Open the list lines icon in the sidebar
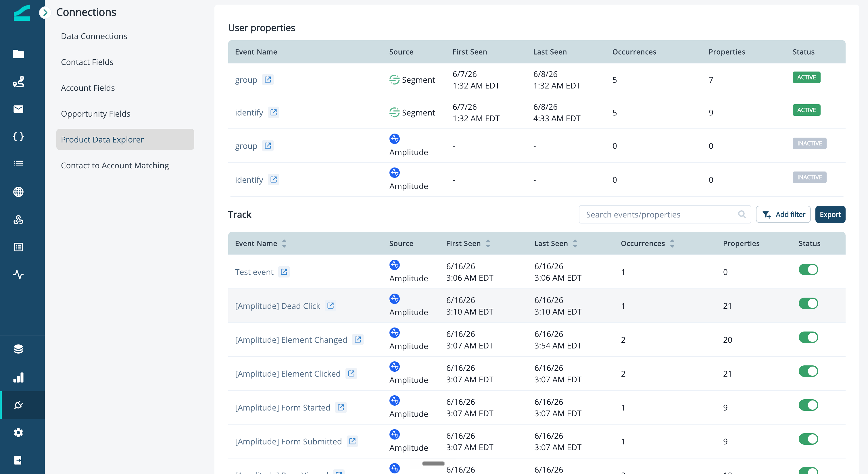The image size is (868, 474). (18, 163)
